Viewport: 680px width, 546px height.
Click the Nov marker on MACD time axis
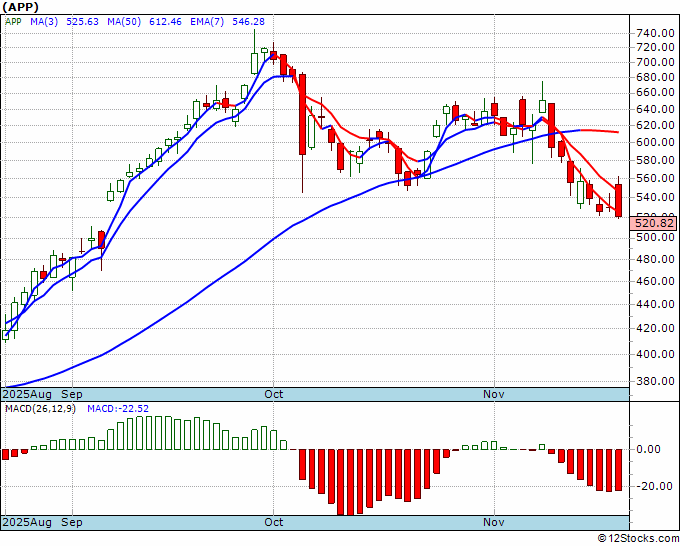tap(494, 522)
